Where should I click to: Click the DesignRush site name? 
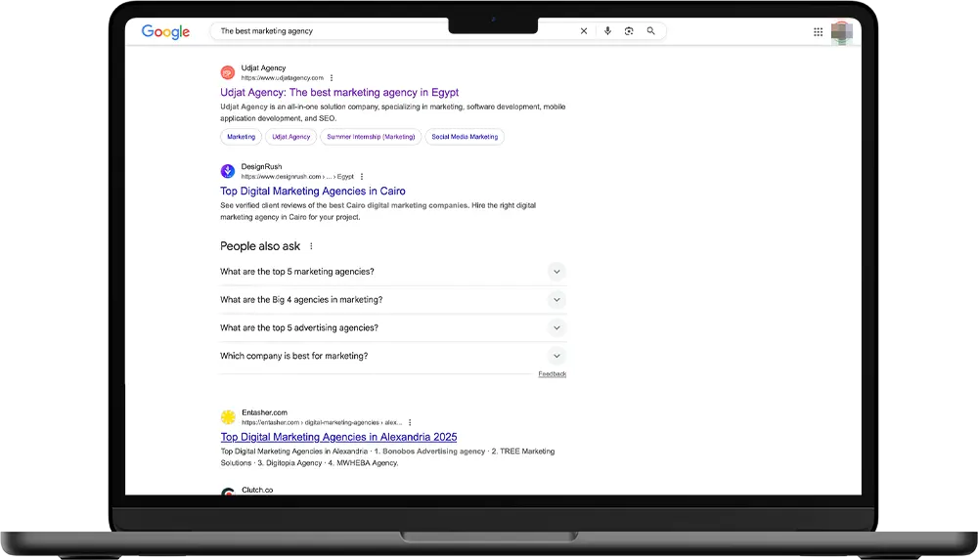click(x=261, y=166)
